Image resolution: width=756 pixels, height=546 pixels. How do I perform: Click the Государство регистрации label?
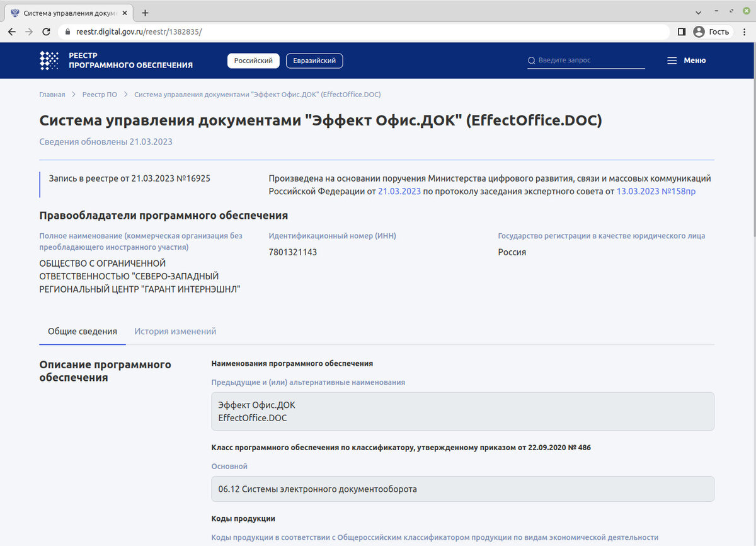point(602,236)
